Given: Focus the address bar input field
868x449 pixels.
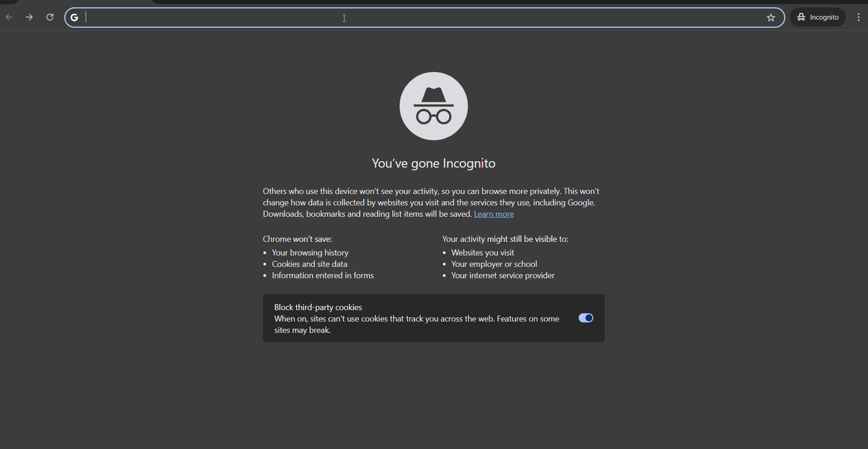Looking at the screenshot, I should [424, 18].
